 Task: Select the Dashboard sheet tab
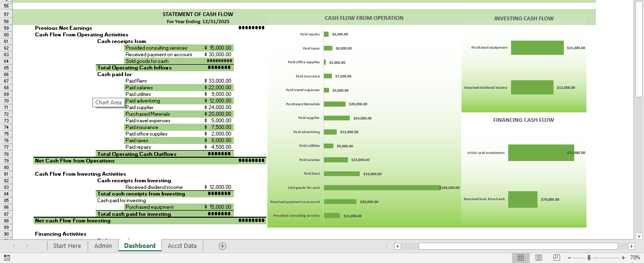point(140,246)
